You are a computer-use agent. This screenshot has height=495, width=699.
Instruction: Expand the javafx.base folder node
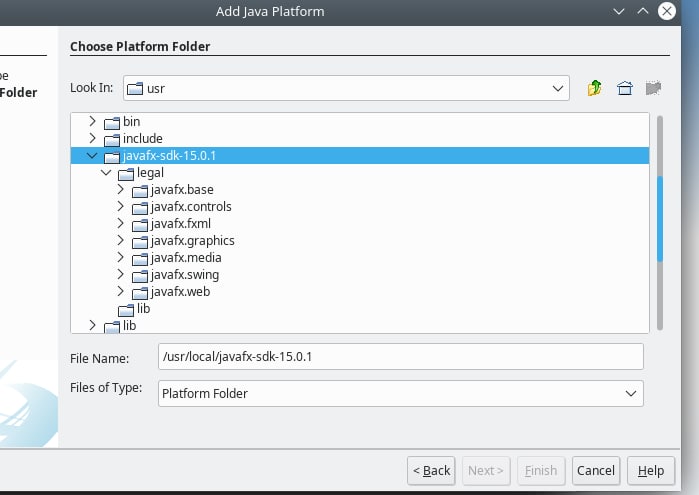(x=120, y=189)
